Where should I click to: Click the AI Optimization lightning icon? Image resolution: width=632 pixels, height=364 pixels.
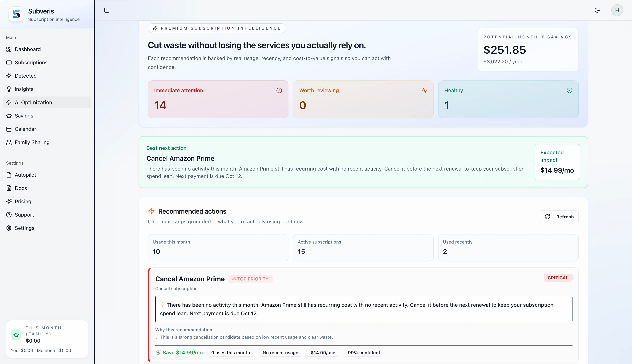click(x=9, y=102)
